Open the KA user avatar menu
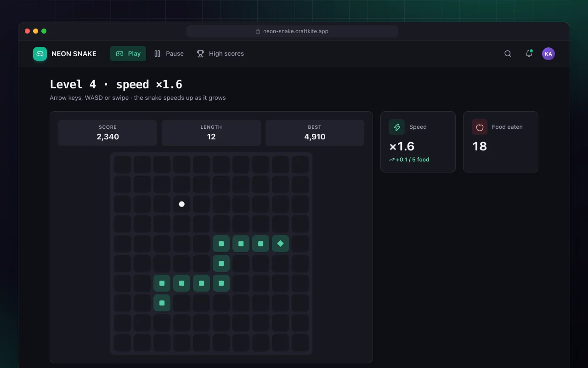588x368 pixels. coord(548,54)
